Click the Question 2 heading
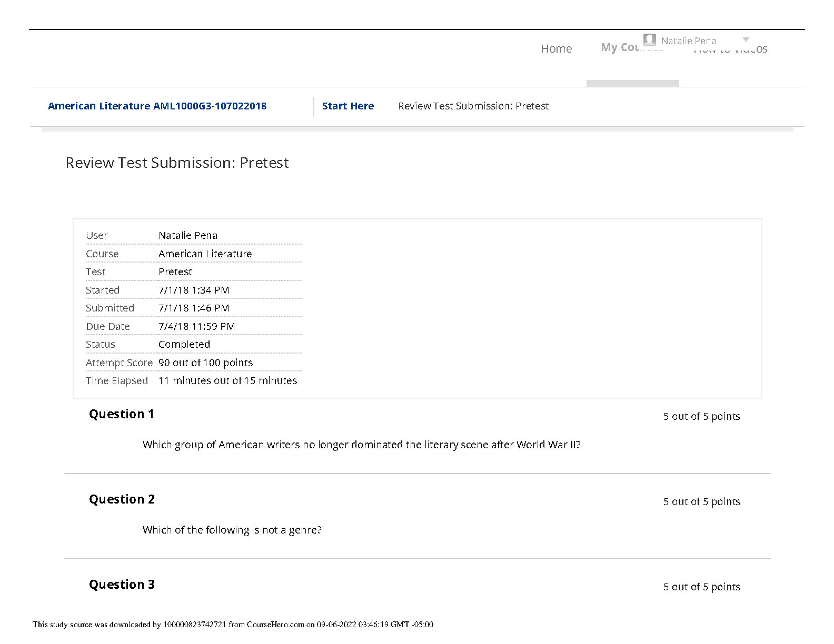 click(122, 500)
